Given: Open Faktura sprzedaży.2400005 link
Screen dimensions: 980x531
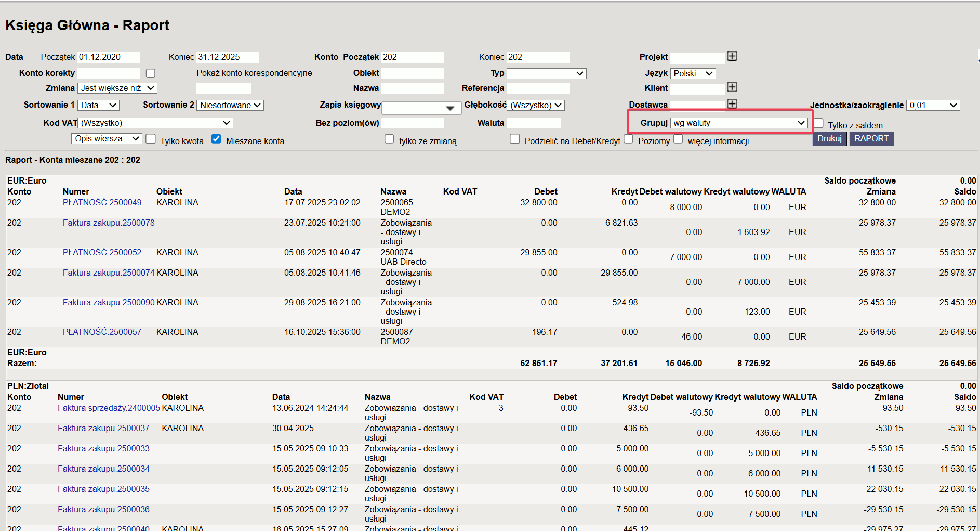Looking at the screenshot, I should point(109,408).
